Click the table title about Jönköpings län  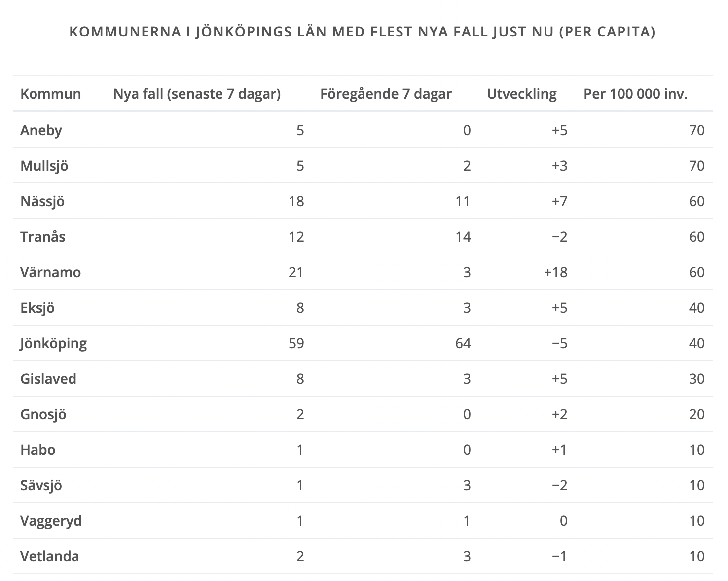[x=363, y=32]
